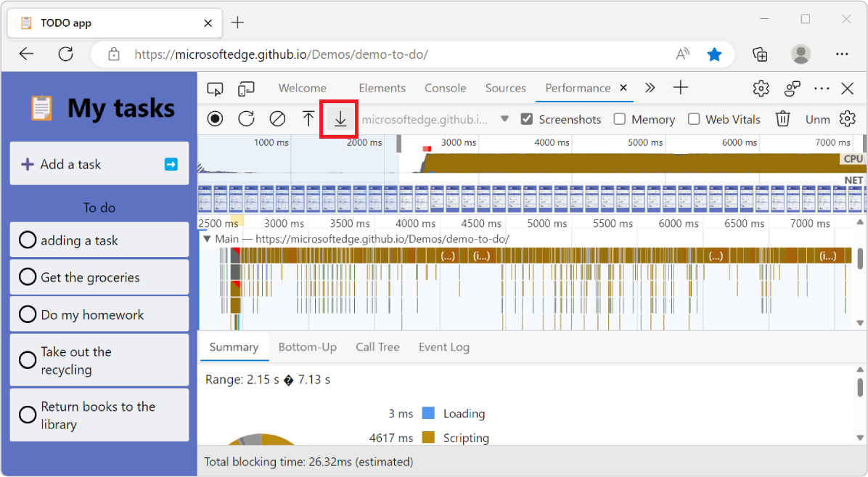Enable the Web Vitals checkbox
The image size is (868, 477).
(x=694, y=119)
